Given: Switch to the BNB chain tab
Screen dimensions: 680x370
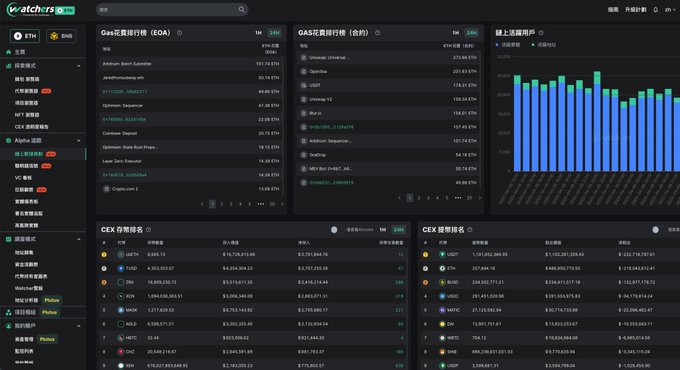Looking at the screenshot, I should pyautogui.click(x=61, y=36).
